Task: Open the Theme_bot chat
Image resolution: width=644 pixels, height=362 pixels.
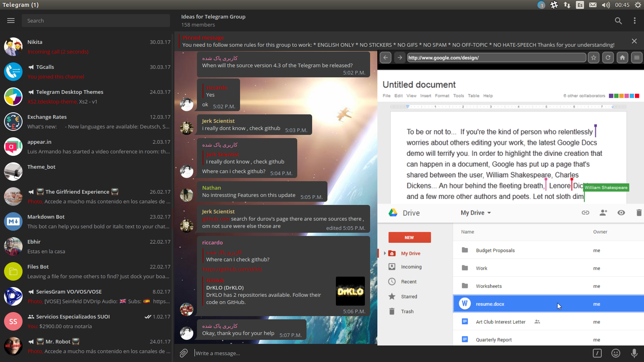Action: click(x=87, y=172)
